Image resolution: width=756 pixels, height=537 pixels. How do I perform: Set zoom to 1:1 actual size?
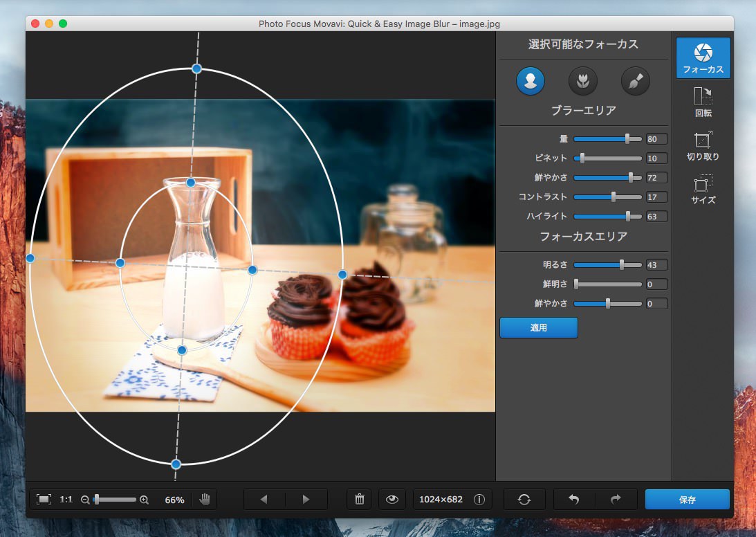tap(66, 499)
